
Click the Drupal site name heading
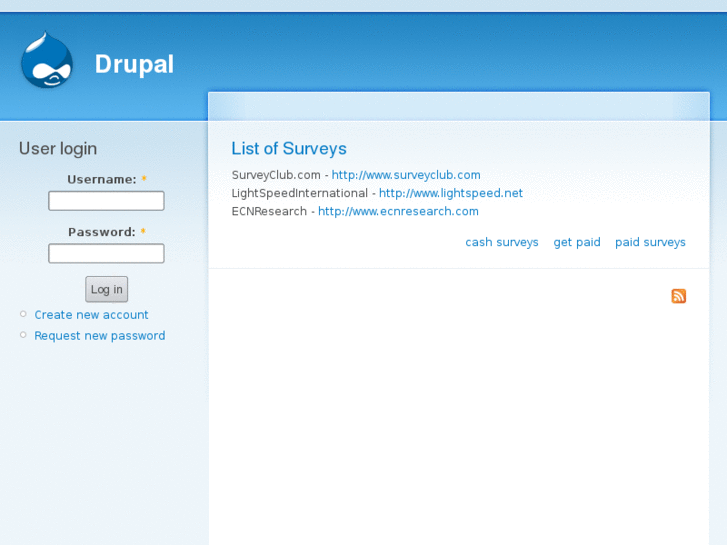[x=134, y=64]
